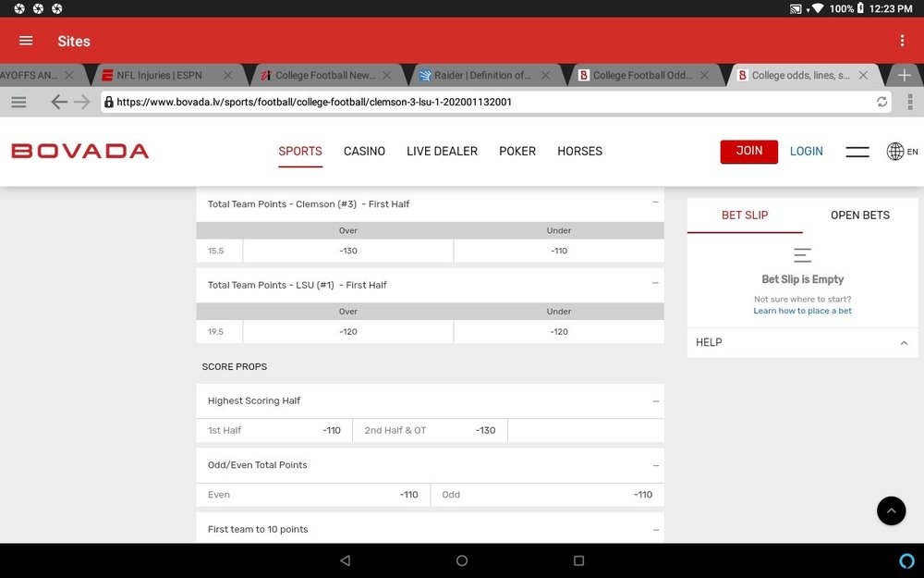This screenshot has height=578, width=924.
Task: Close the Raider Definition tab
Action: 546,75
